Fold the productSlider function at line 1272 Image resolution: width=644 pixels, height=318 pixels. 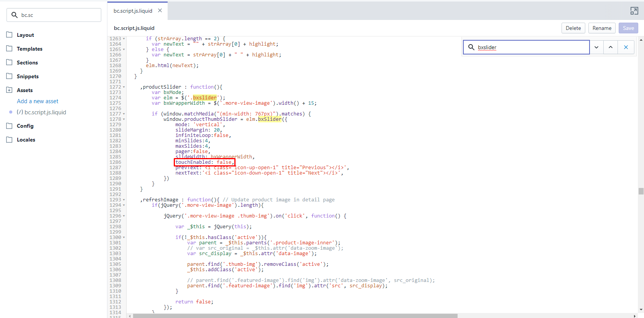[124, 87]
